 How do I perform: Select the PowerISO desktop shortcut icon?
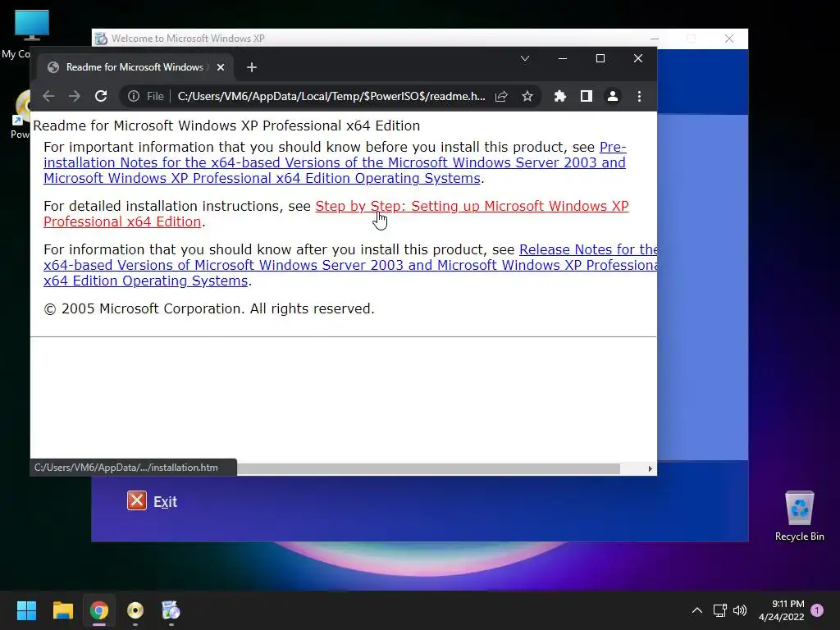21,109
